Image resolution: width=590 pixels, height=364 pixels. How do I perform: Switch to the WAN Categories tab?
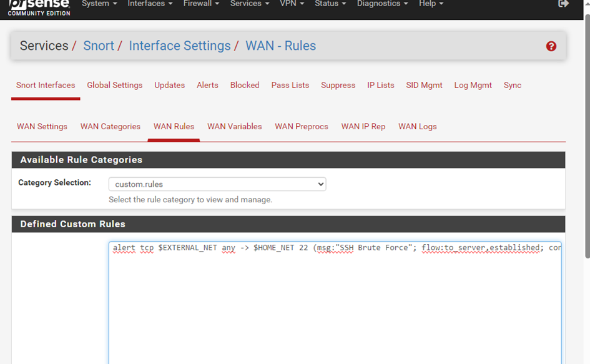(x=110, y=126)
